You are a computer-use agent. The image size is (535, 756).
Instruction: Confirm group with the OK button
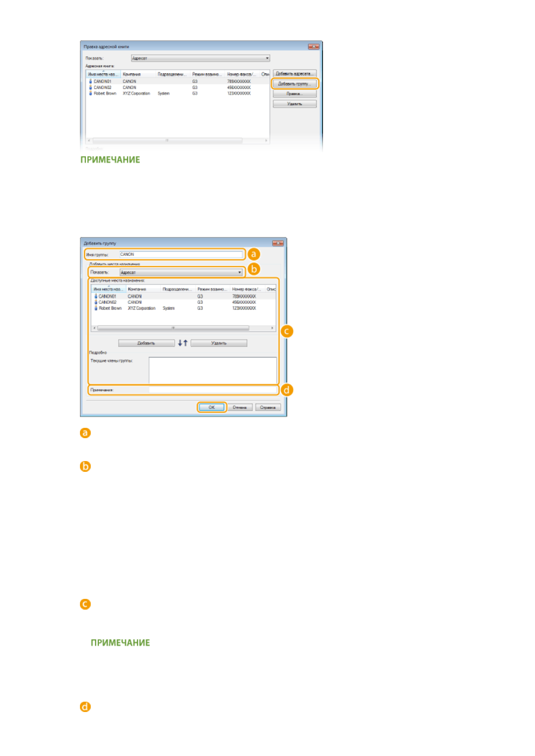(212, 407)
